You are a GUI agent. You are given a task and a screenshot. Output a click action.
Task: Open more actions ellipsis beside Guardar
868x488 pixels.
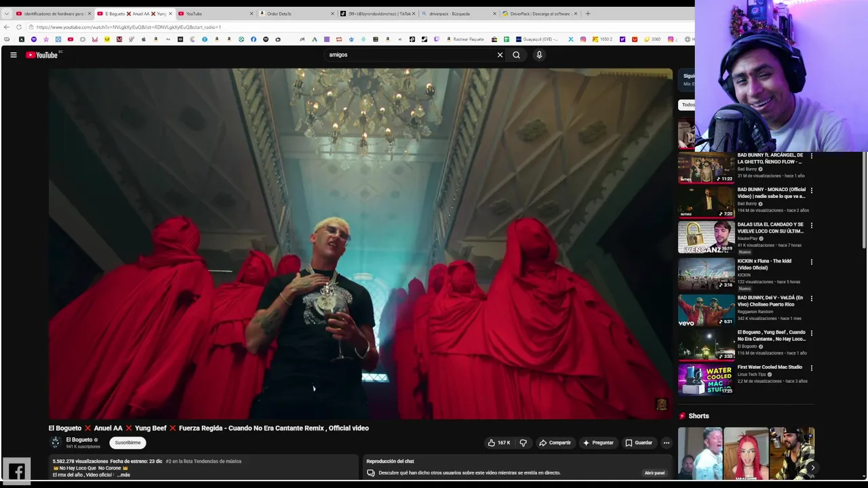click(x=666, y=443)
